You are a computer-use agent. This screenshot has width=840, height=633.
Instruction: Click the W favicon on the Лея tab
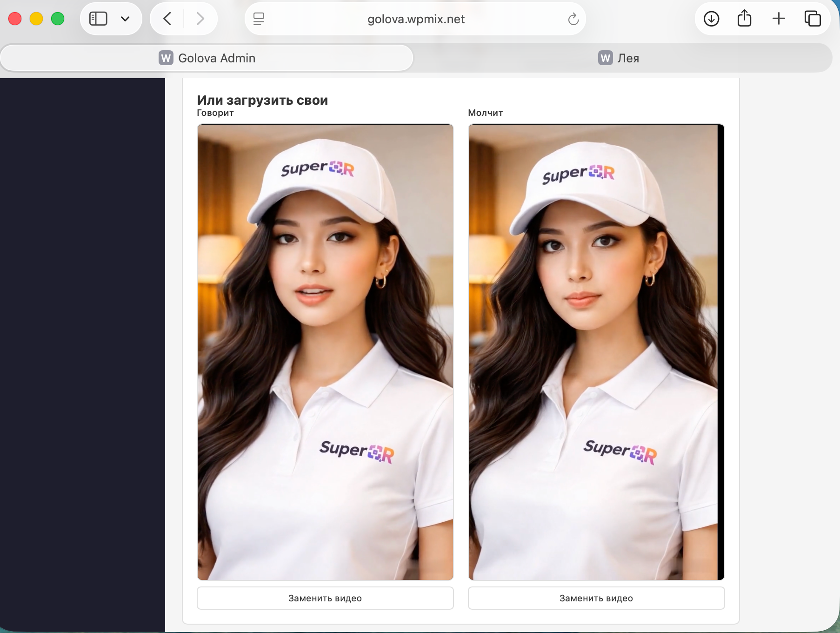(x=604, y=58)
